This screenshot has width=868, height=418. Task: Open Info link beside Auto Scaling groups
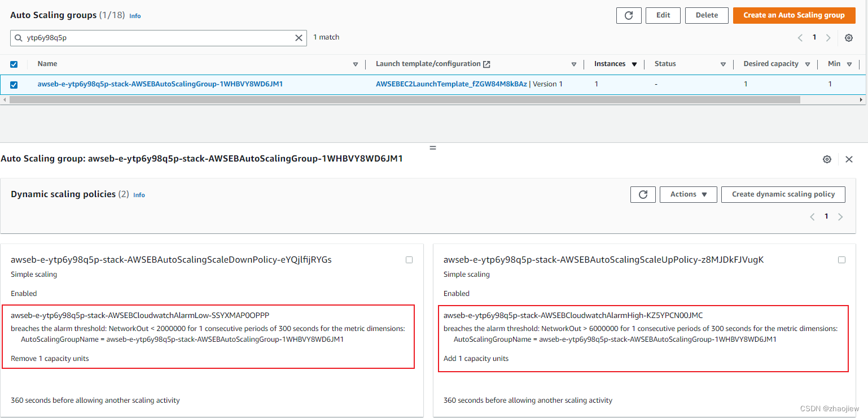pyautogui.click(x=135, y=16)
